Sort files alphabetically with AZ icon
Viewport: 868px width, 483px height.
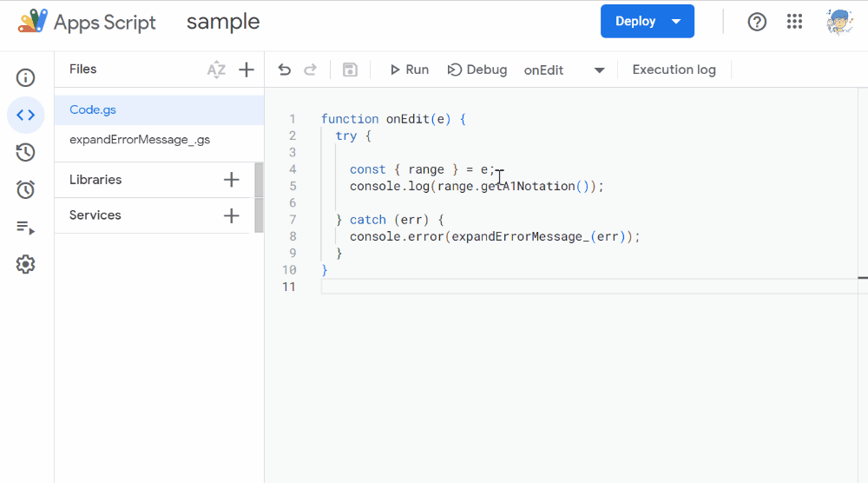(x=216, y=70)
